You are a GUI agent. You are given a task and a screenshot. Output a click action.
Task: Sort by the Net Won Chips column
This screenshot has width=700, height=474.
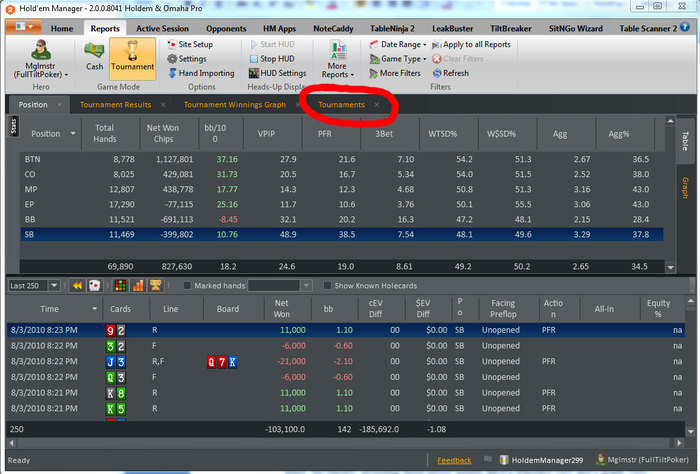[x=163, y=133]
